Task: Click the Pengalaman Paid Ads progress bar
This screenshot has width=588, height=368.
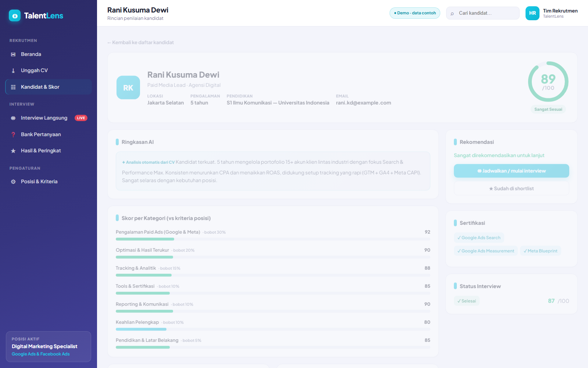Action: click(x=273, y=239)
